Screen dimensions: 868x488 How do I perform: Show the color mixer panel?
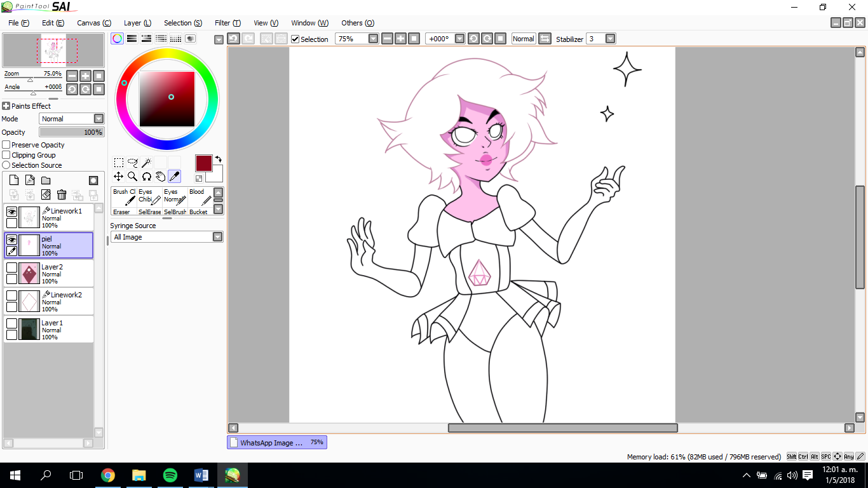(x=161, y=38)
